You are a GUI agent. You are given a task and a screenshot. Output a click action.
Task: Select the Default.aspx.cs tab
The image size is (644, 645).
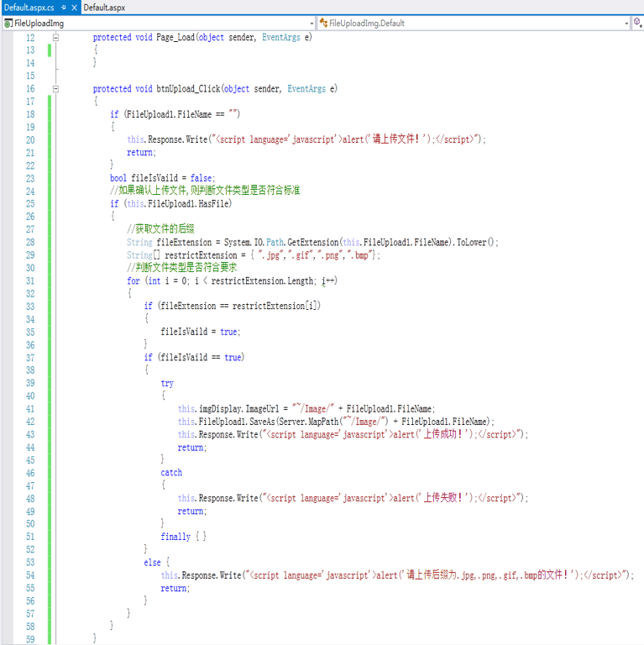28,7
